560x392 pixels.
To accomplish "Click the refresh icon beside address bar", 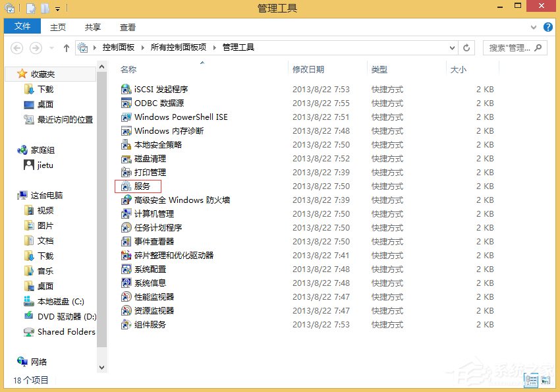I will click(x=466, y=47).
